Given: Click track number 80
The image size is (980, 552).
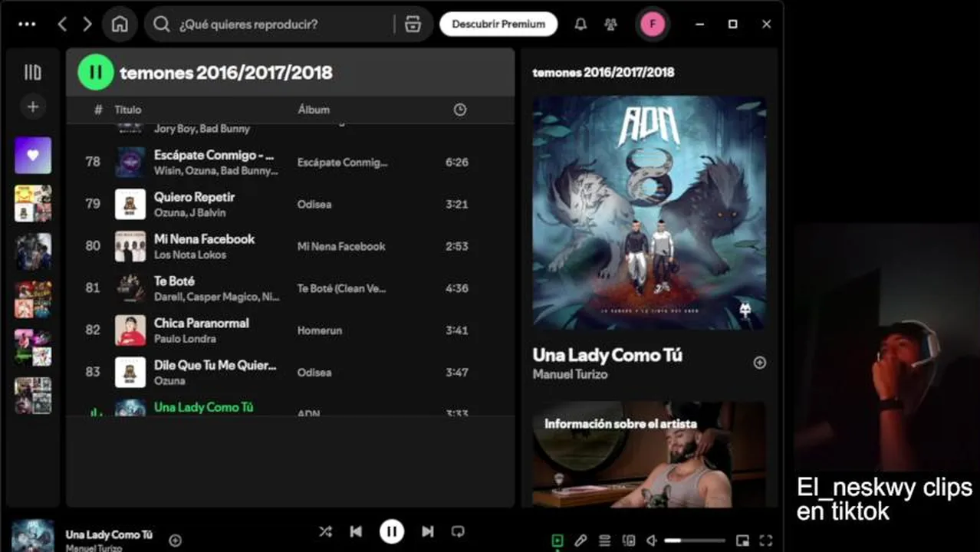Looking at the screenshot, I should (x=93, y=246).
